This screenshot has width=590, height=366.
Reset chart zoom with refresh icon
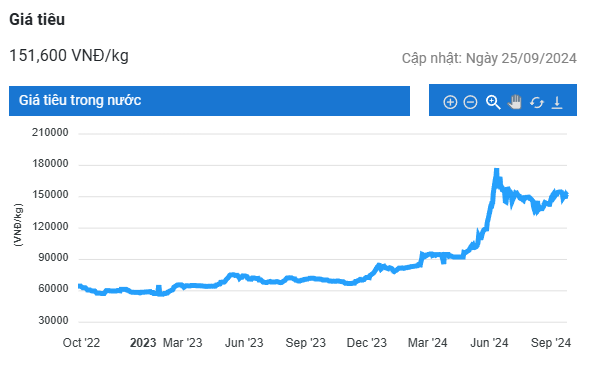(537, 102)
